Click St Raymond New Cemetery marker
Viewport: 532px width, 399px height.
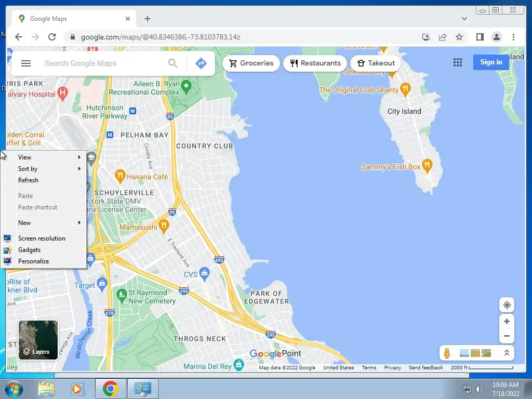tap(122, 295)
